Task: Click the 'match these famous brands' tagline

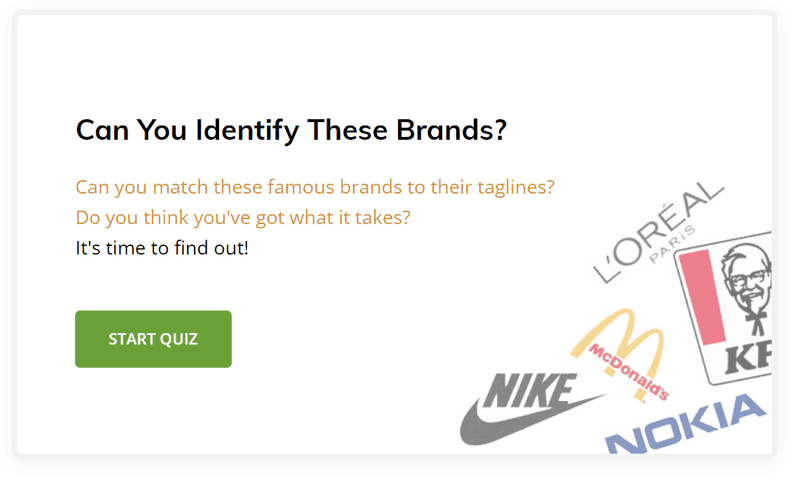Action: click(315, 187)
